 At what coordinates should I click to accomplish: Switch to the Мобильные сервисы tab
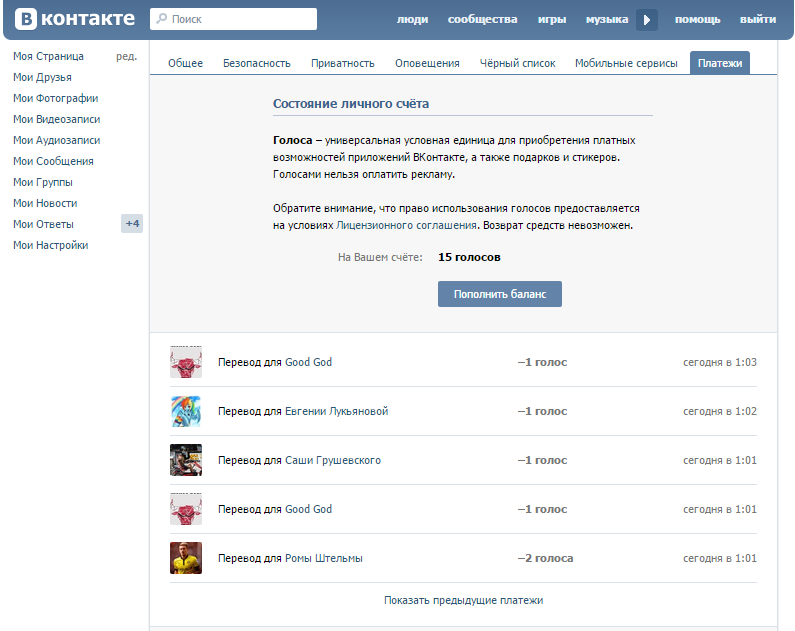(x=626, y=63)
